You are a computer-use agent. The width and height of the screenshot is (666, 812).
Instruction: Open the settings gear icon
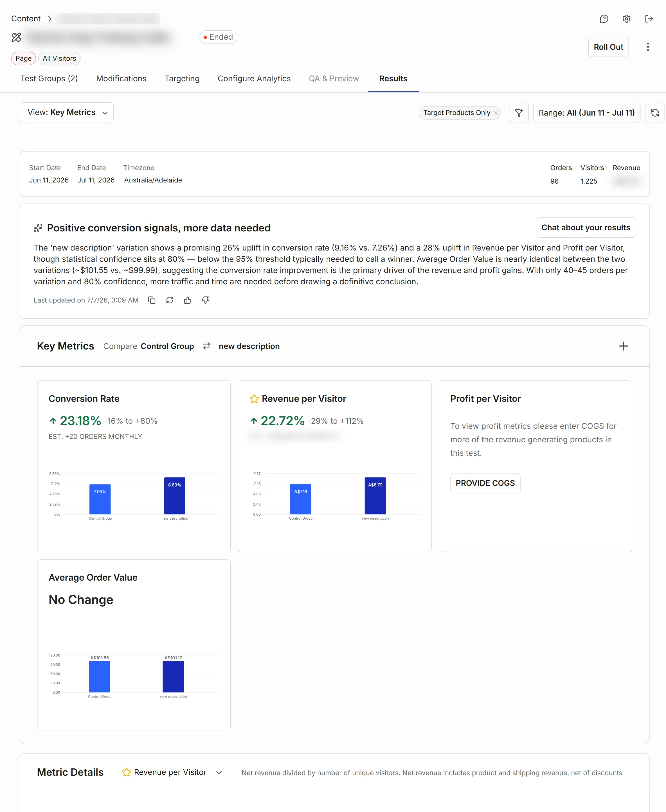[x=627, y=19]
